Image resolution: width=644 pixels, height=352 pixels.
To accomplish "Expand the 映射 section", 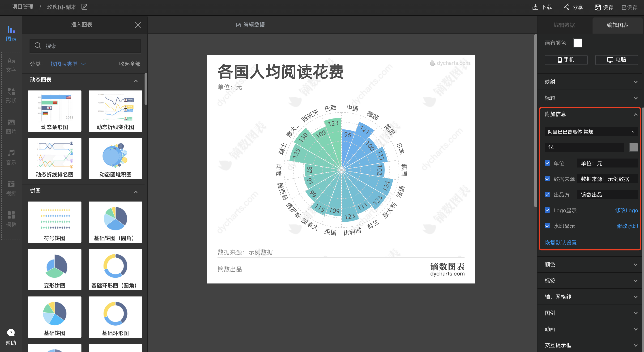I will (590, 82).
